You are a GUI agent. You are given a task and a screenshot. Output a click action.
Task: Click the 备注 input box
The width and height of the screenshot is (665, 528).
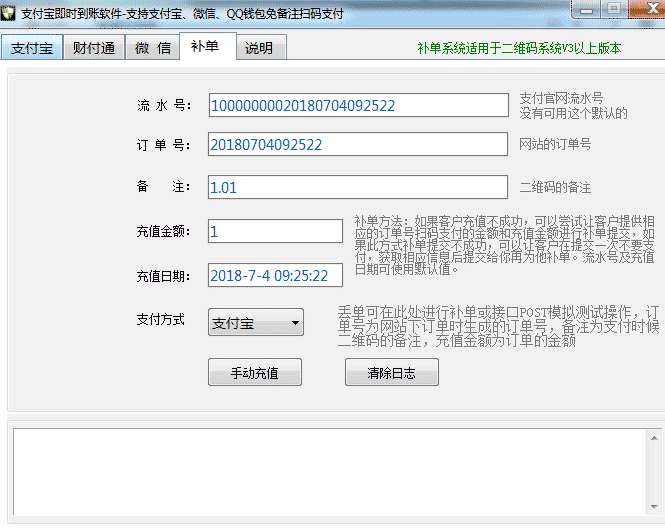(358, 187)
